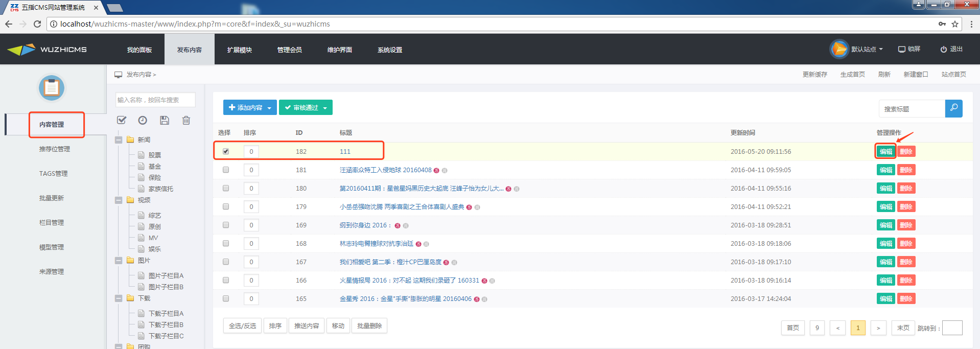The width and height of the screenshot is (980, 349).
Task: Click the clock icon above category tree
Action: pyautogui.click(x=143, y=120)
